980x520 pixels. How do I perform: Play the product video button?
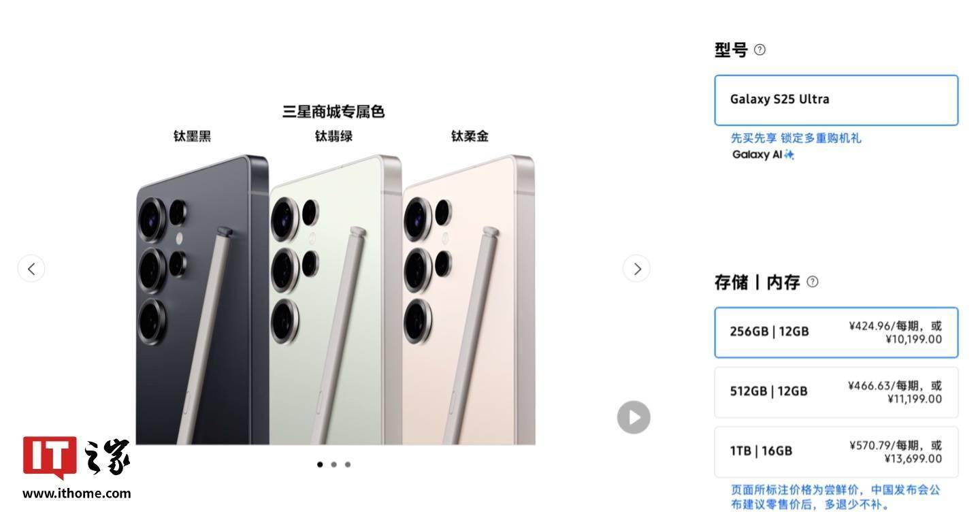634,417
